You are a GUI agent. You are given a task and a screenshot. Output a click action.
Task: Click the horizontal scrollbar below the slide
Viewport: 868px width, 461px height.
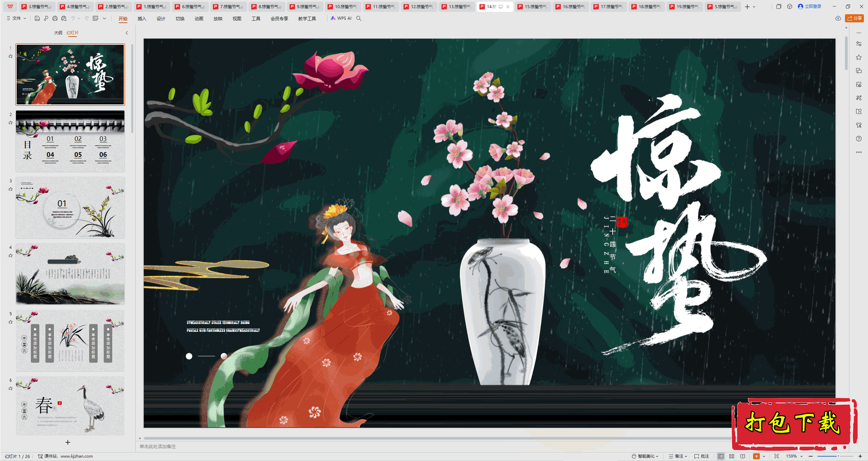tap(437, 438)
